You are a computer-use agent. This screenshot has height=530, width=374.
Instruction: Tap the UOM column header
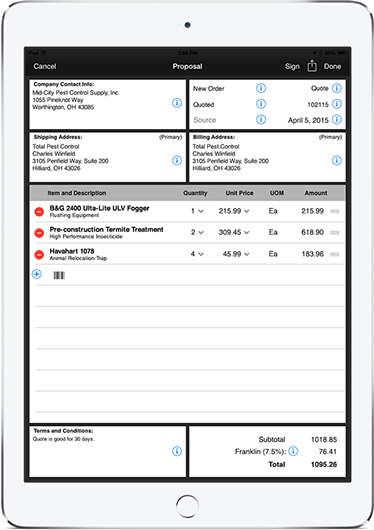pos(277,193)
